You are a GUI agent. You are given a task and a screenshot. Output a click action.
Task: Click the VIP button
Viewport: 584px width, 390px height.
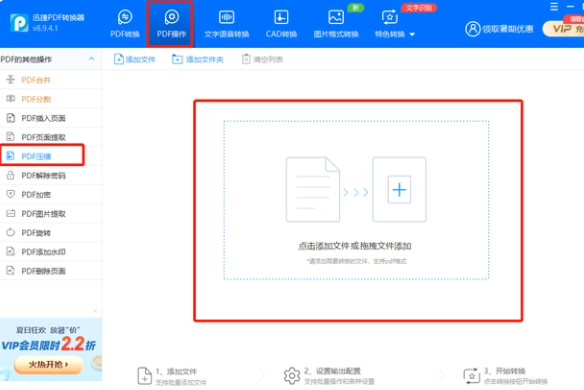[564, 29]
